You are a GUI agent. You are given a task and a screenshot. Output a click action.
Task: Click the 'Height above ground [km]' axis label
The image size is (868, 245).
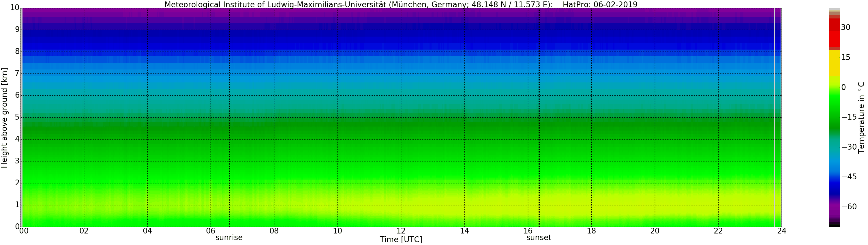tap(4, 118)
